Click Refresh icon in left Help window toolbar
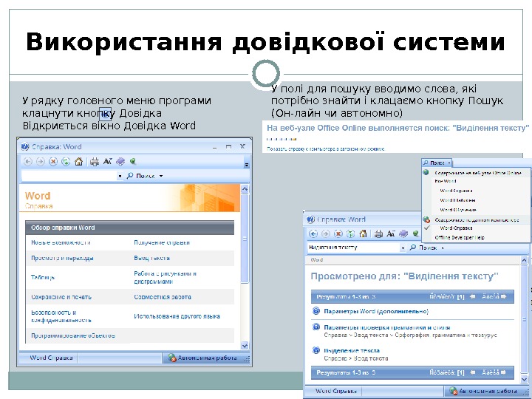Screen dimensions: 532x399 (66, 162)
